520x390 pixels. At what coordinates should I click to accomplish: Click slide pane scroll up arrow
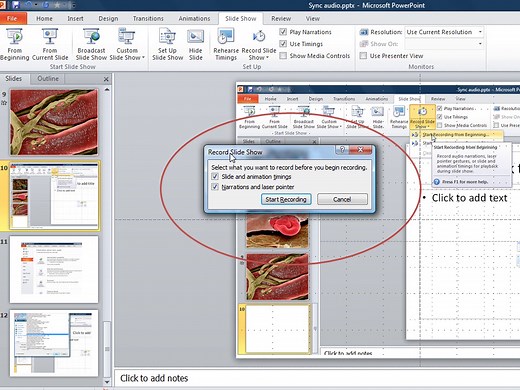tap(107, 90)
